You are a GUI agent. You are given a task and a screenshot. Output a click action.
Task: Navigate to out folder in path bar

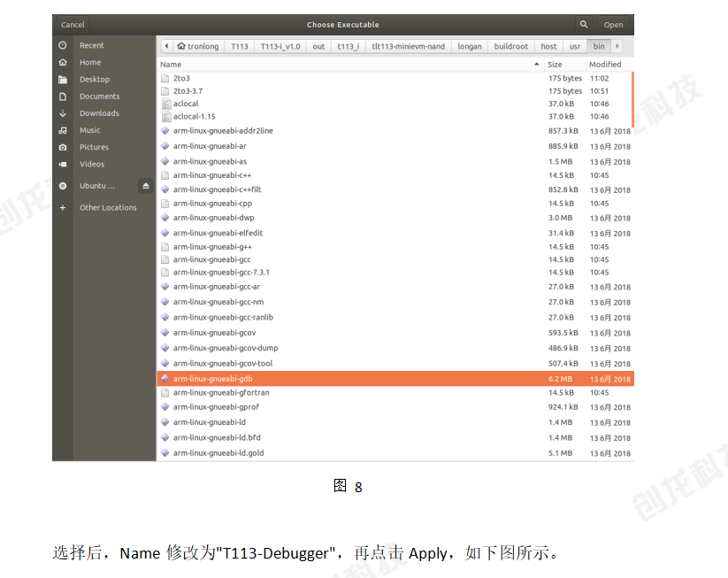point(318,46)
